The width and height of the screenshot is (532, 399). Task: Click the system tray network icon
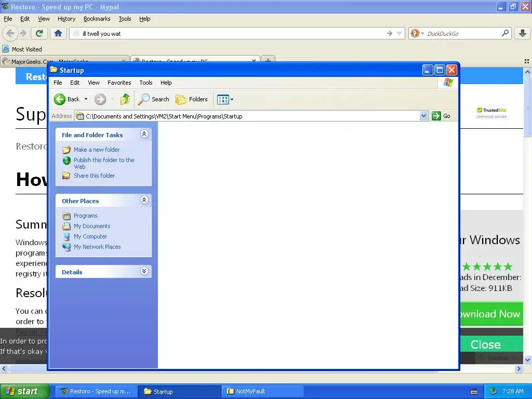click(x=494, y=391)
